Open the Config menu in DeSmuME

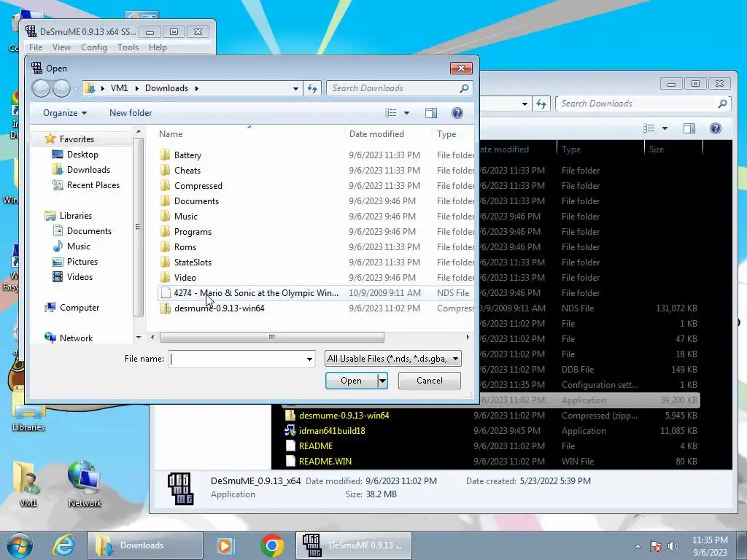pos(94,47)
